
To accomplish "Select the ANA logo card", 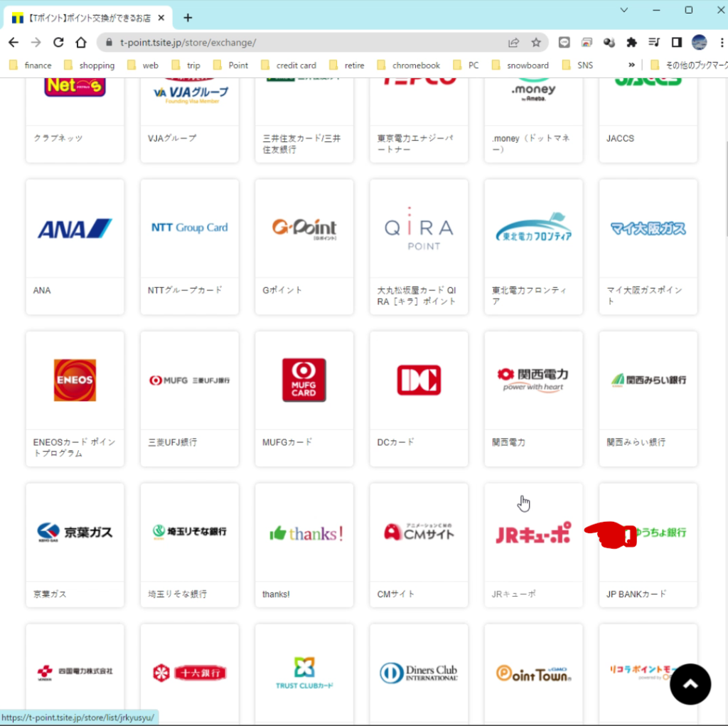I will point(75,228).
